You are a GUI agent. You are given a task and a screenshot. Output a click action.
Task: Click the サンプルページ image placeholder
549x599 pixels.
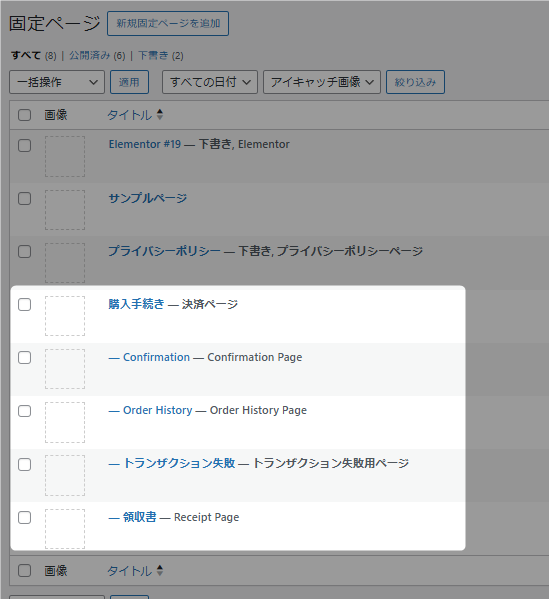click(x=65, y=210)
